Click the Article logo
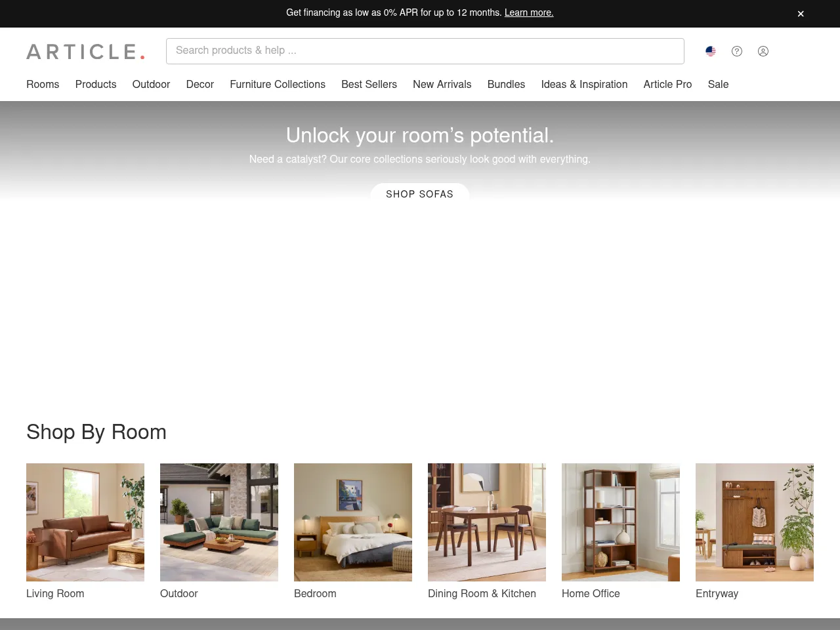Viewport: 840px width, 630px height. [x=85, y=51]
